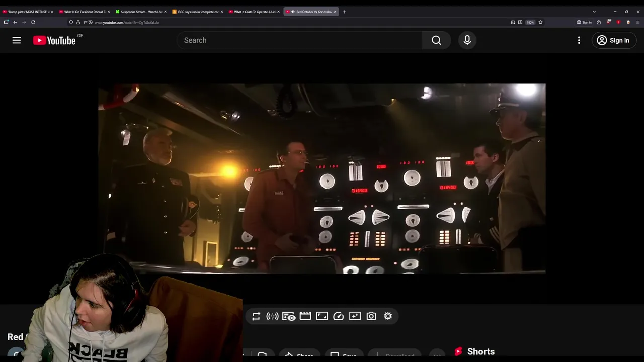Open the sidebar toggle icon in browser toolbar
Screen dimensions: 644x362
pyautogui.click(x=6, y=22)
